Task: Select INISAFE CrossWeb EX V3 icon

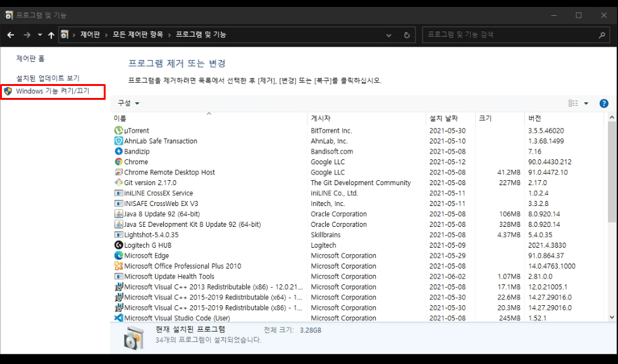Action: coord(118,203)
